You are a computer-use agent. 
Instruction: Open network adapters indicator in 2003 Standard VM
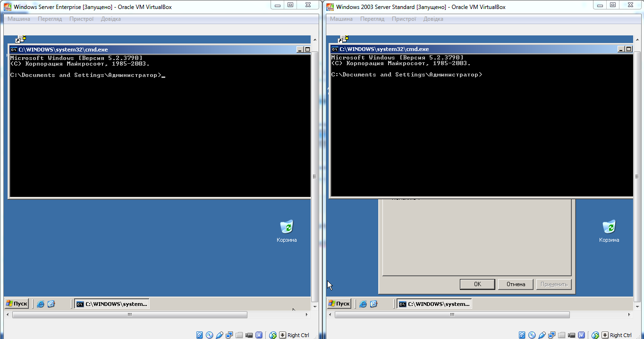[x=551, y=335]
